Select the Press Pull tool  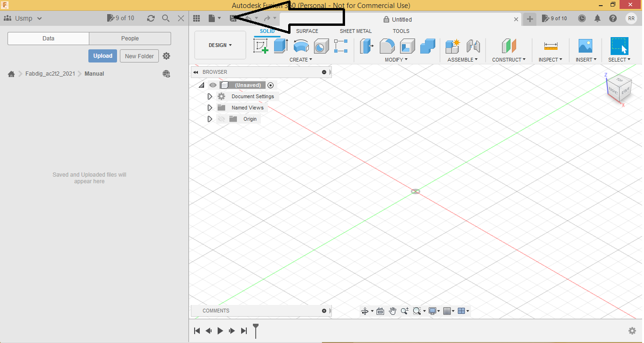coord(367,46)
